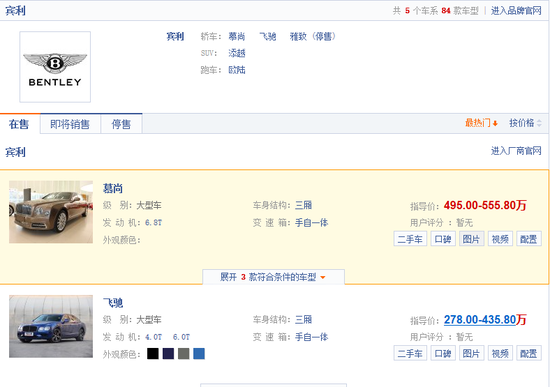Open the 飞驰 blue car thumbnail

(x=51, y=326)
